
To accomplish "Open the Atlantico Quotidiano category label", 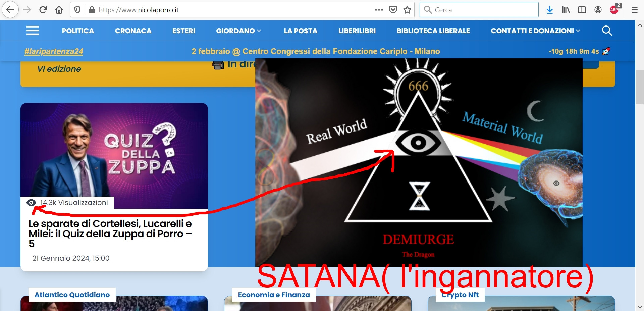I will click(72, 295).
